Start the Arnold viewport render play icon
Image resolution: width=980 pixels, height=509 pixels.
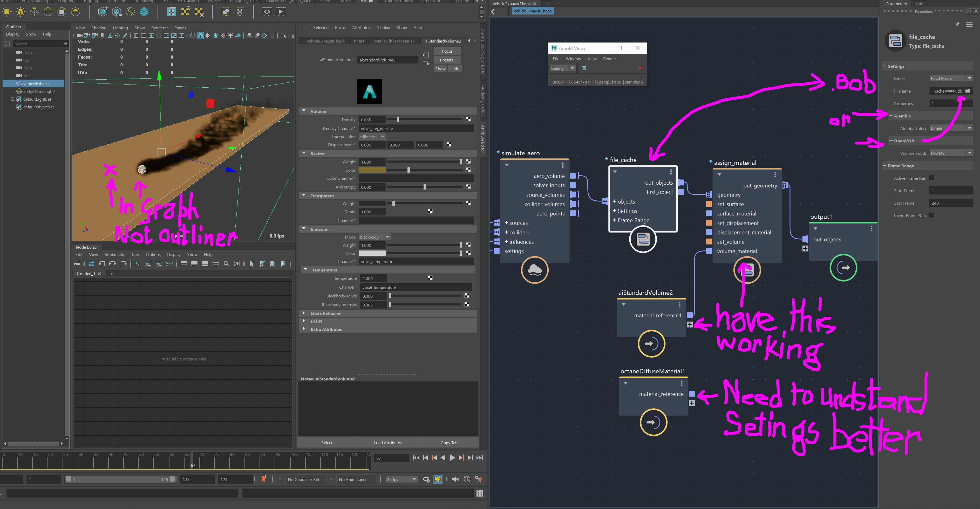640,68
